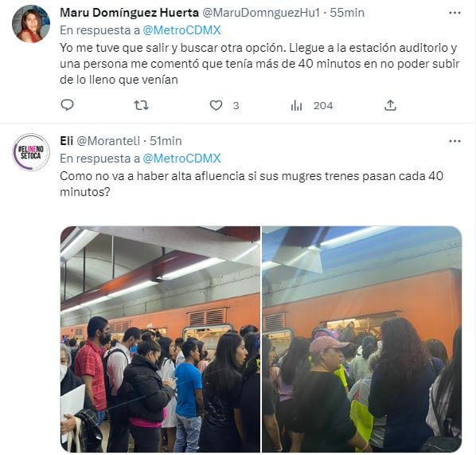
Task: Open Eli's tweet text about trenes
Action: click(252, 184)
